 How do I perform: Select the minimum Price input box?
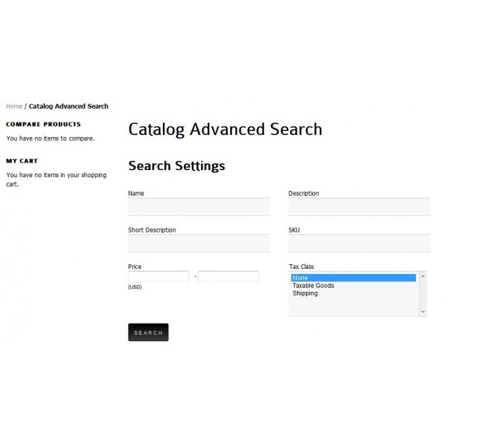[x=158, y=276]
